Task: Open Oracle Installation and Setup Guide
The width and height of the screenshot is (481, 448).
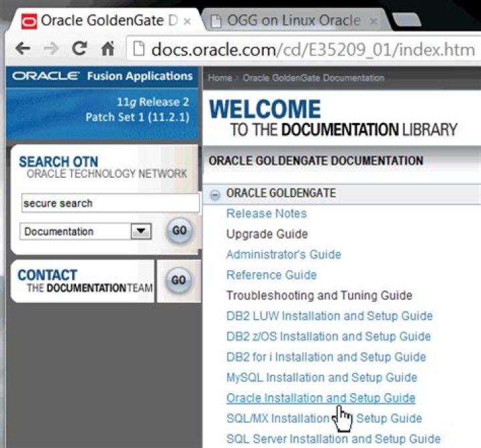Action: pyautogui.click(x=321, y=398)
